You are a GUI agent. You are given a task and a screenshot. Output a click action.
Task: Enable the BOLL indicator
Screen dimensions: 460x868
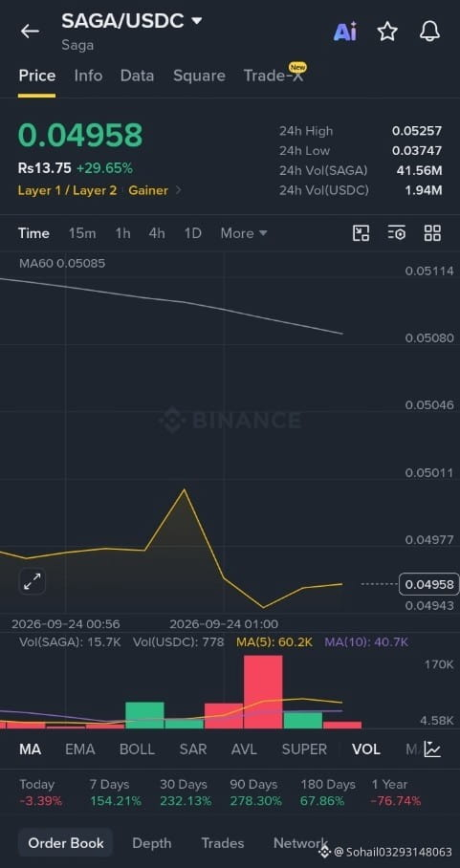click(x=137, y=749)
